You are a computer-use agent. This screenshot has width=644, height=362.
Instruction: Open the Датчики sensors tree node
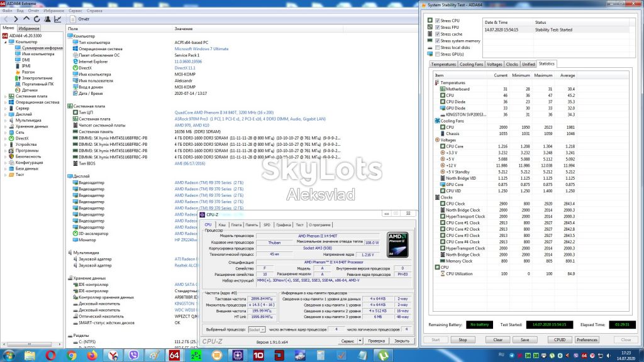coord(30,90)
